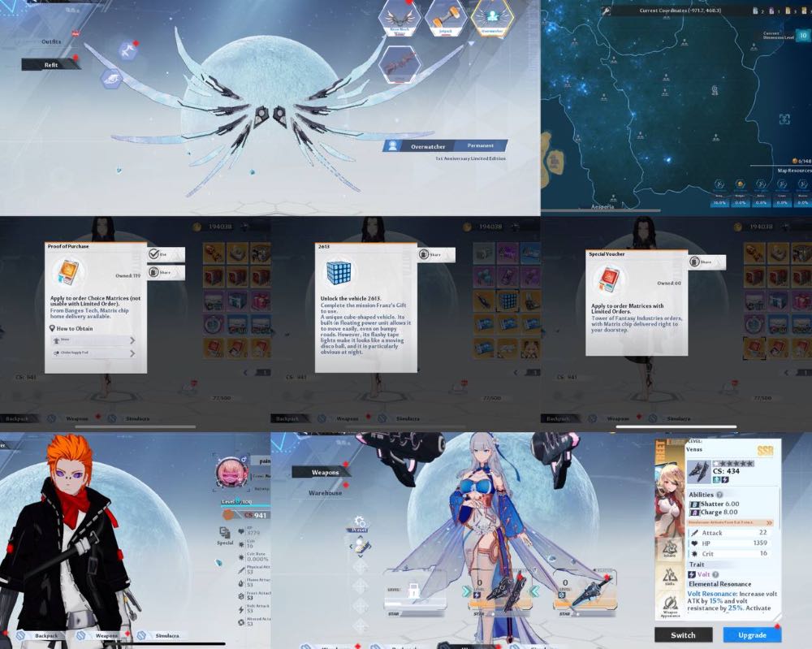Select the Jetpack hexagon relic icon
The height and width of the screenshot is (649, 812).
tap(445, 18)
